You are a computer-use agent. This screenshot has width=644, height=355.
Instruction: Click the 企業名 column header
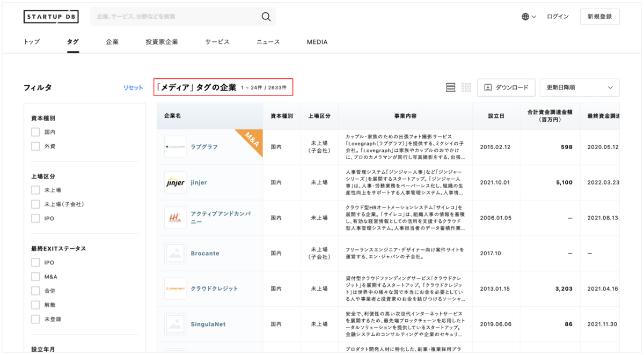[x=210, y=116]
